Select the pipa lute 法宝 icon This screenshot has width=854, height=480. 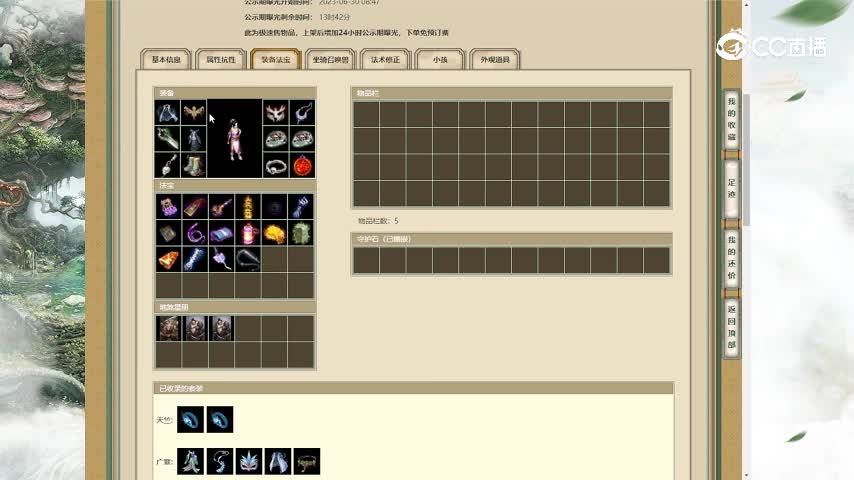221,206
